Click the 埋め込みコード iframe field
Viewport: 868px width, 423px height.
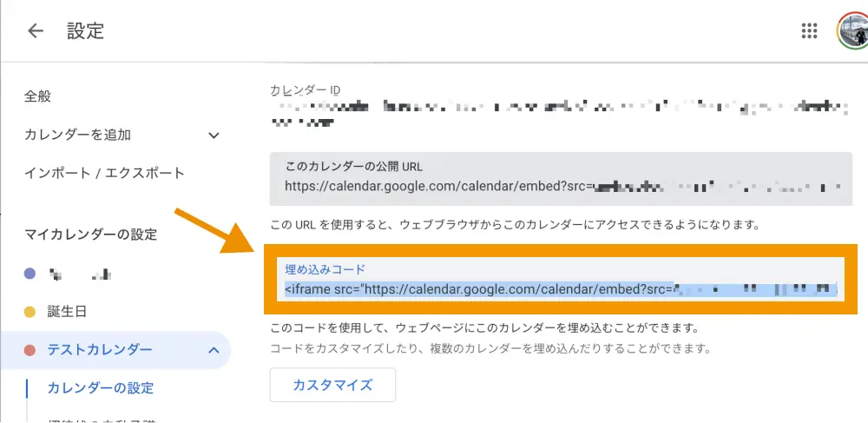pyautogui.click(x=560, y=290)
